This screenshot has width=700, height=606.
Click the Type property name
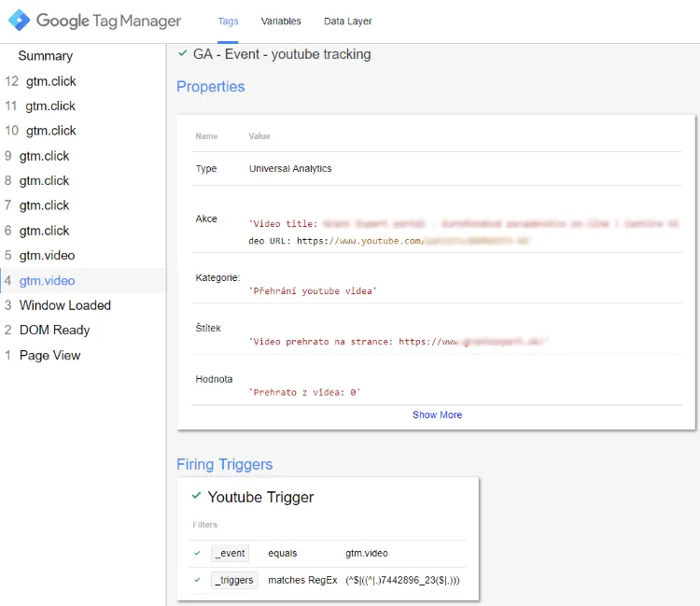(206, 168)
